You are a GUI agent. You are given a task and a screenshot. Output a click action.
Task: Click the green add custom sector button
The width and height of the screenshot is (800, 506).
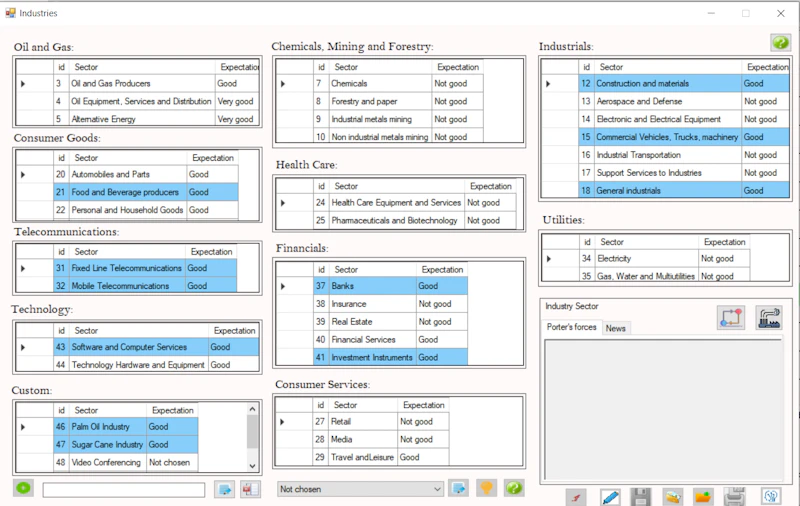coord(23,488)
